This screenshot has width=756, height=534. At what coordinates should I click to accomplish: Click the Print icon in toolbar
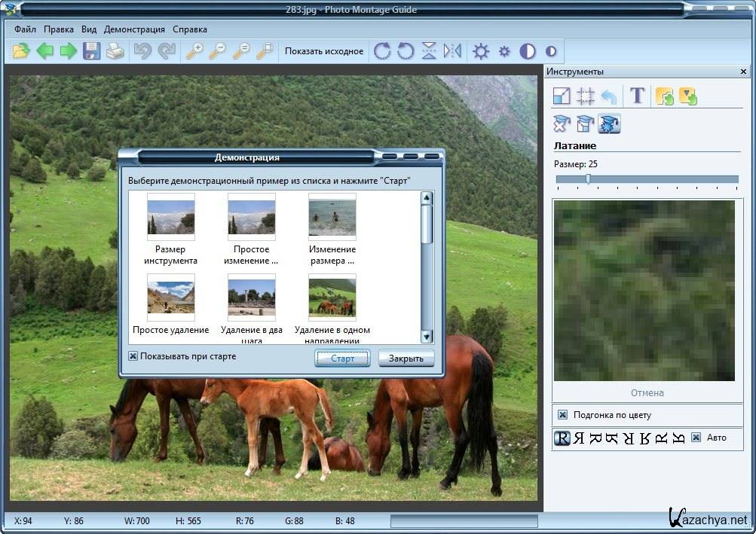coord(115,51)
